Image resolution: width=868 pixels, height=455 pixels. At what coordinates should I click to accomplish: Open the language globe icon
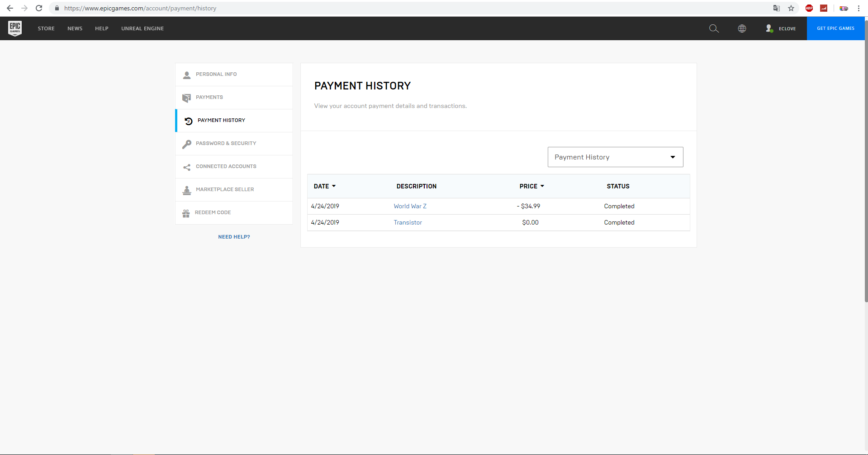tap(742, 28)
